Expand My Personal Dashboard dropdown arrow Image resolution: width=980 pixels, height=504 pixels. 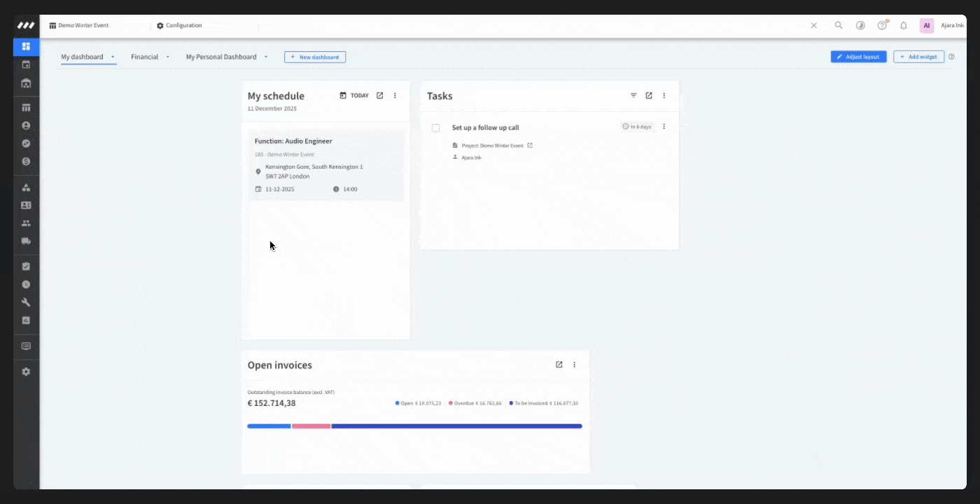point(266,57)
